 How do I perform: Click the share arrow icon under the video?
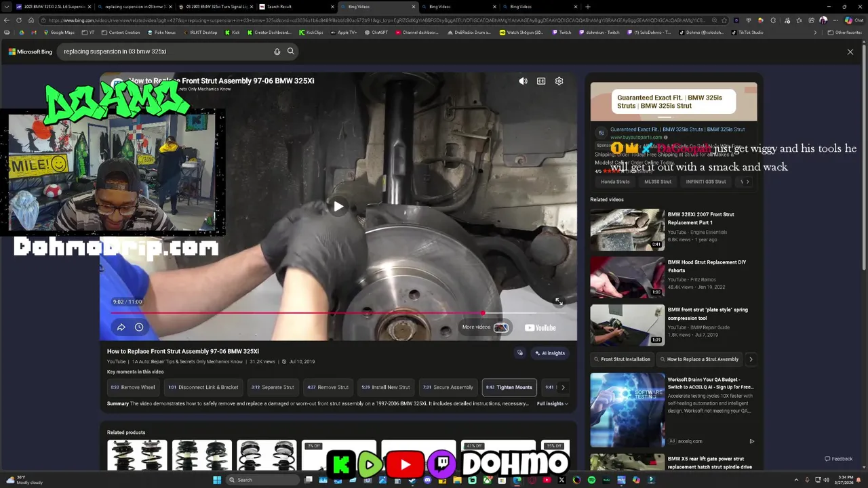(121, 327)
